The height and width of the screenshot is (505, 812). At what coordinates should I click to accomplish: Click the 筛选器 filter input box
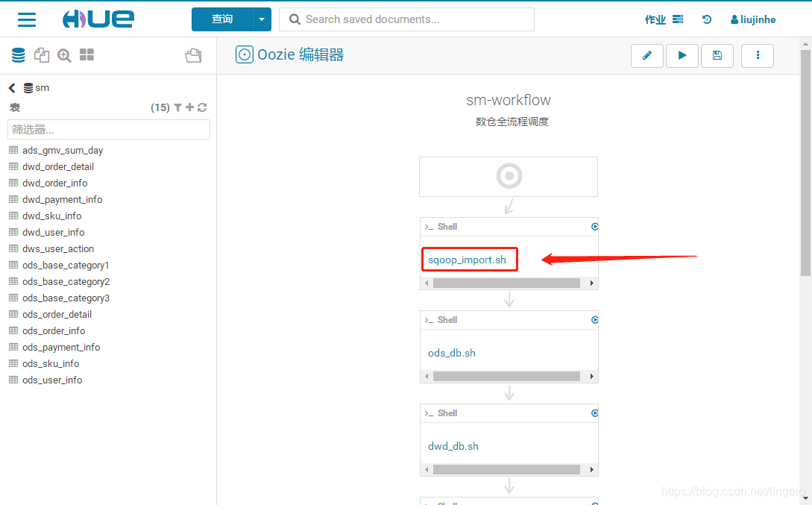pyautogui.click(x=109, y=130)
